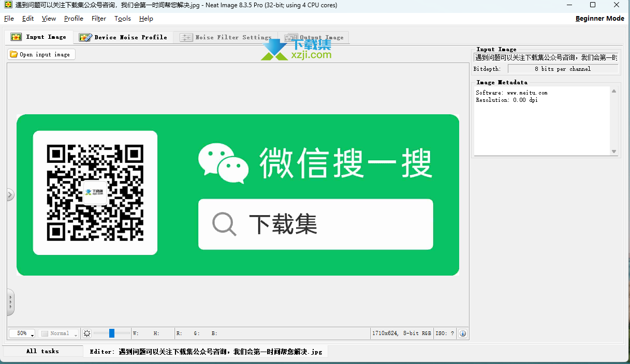Maximize the Neat Image window

(593, 5)
